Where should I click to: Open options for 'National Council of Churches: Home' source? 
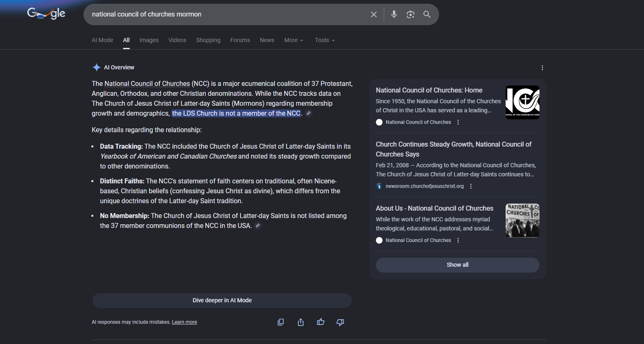(x=458, y=122)
